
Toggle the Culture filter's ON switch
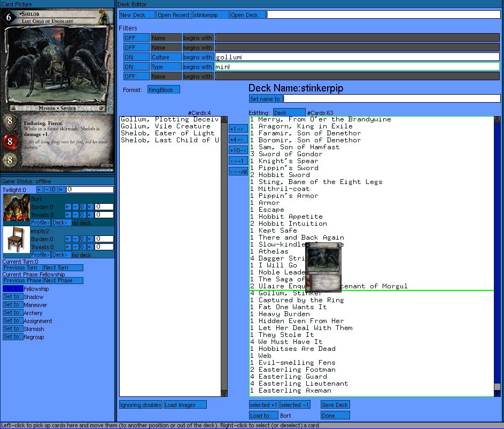pyautogui.click(x=136, y=57)
